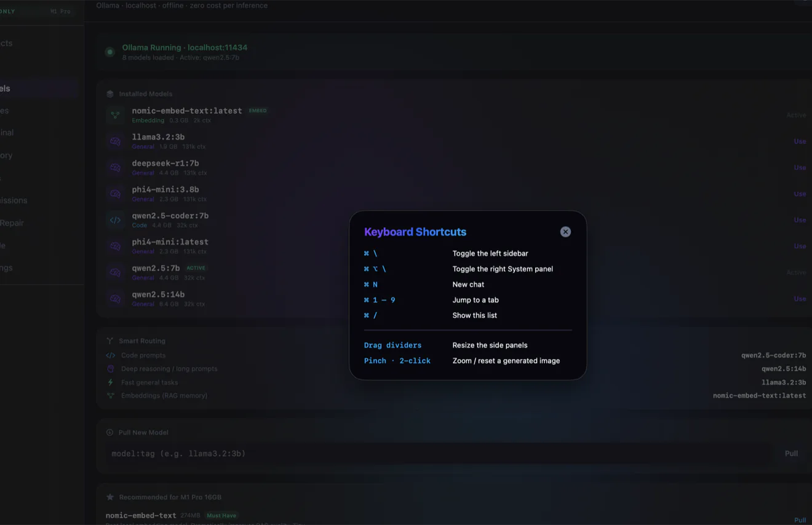Click the Pull button beside the model tag field
The height and width of the screenshot is (525, 812).
(791, 454)
